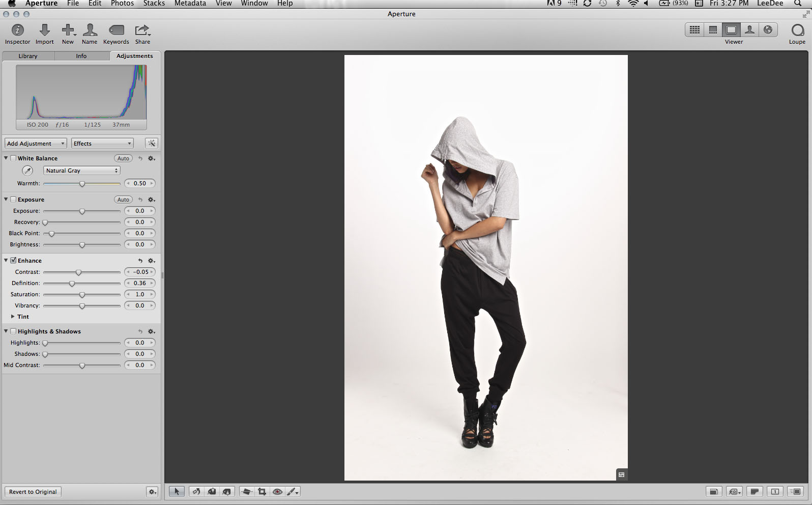The height and width of the screenshot is (505, 812).
Task: Click the Import arrow icon
Action: pyautogui.click(x=45, y=31)
